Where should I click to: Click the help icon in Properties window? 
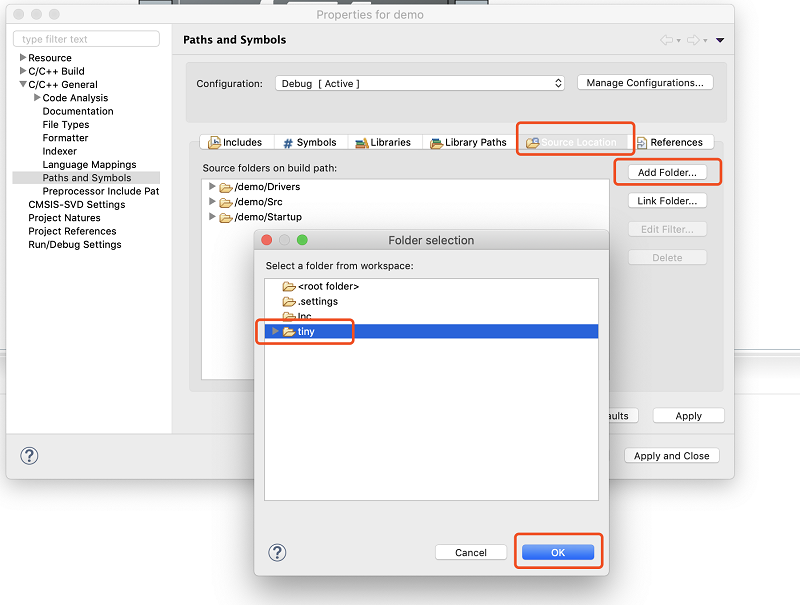[x=30, y=456]
